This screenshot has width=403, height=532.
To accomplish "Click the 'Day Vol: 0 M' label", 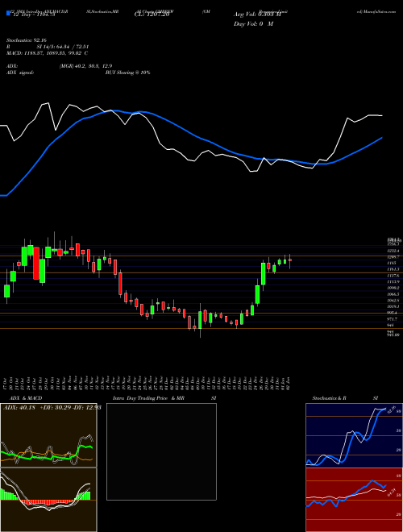I will tap(253, 24).
